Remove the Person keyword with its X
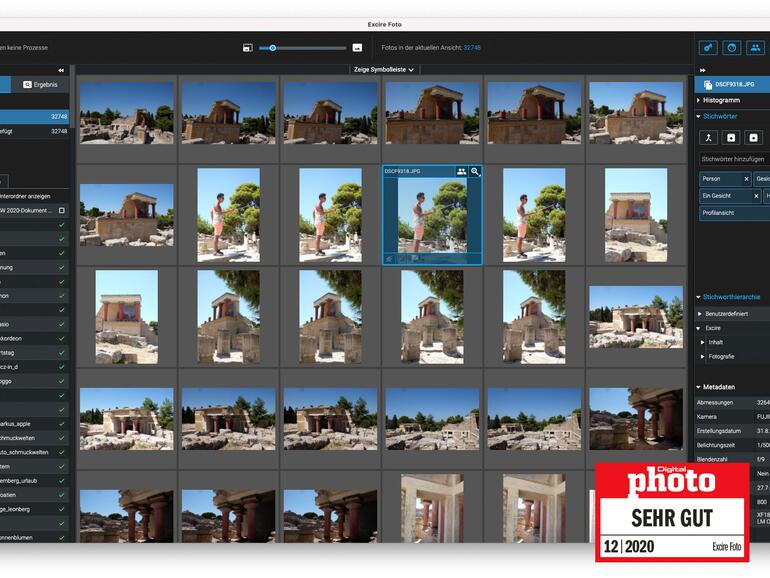 tap(746, 179)
